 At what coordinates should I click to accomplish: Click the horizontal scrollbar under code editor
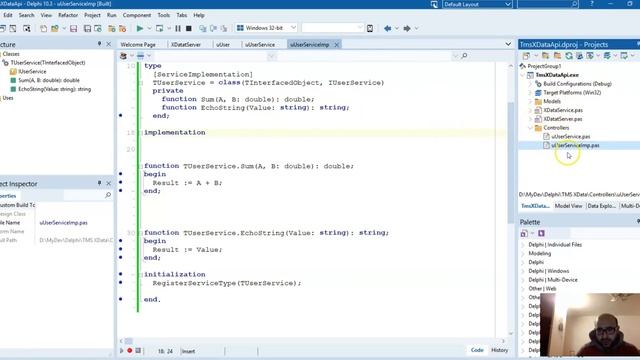[129, 341]
